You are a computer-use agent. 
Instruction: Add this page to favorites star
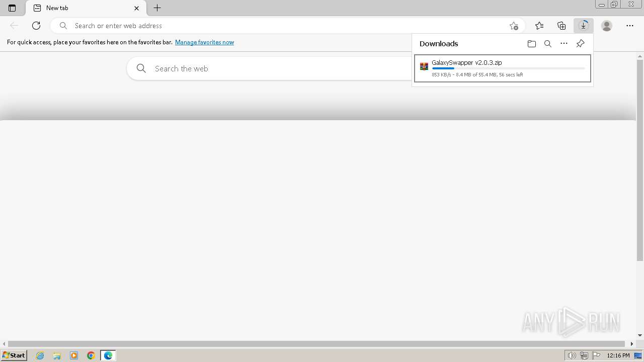pyautogui.click(x=514, y=26)
